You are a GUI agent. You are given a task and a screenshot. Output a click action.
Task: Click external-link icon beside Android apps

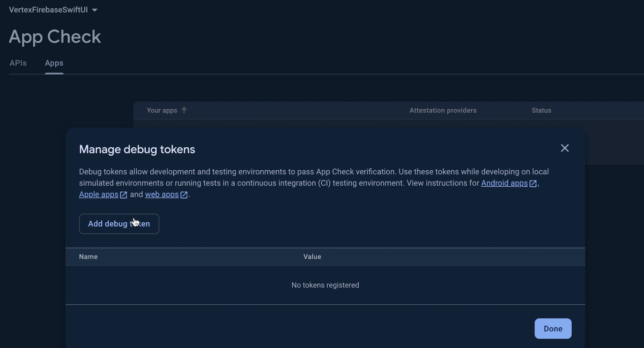coord(533,183)
